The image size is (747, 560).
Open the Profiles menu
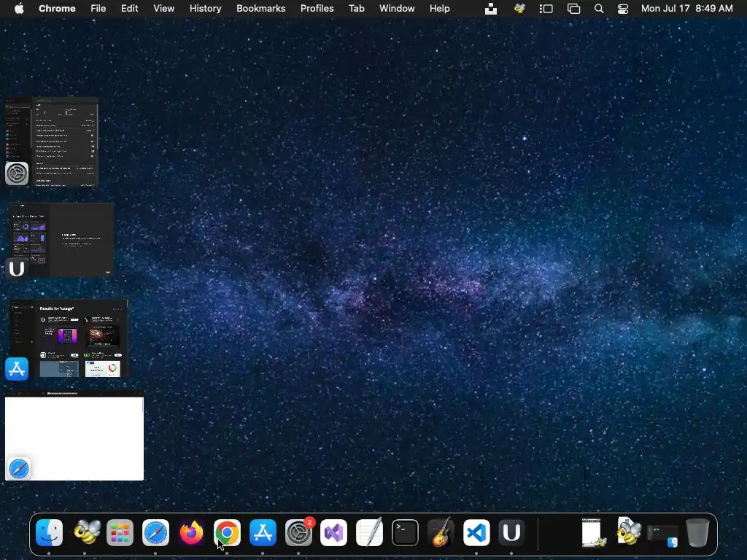(x=317, y=9)
